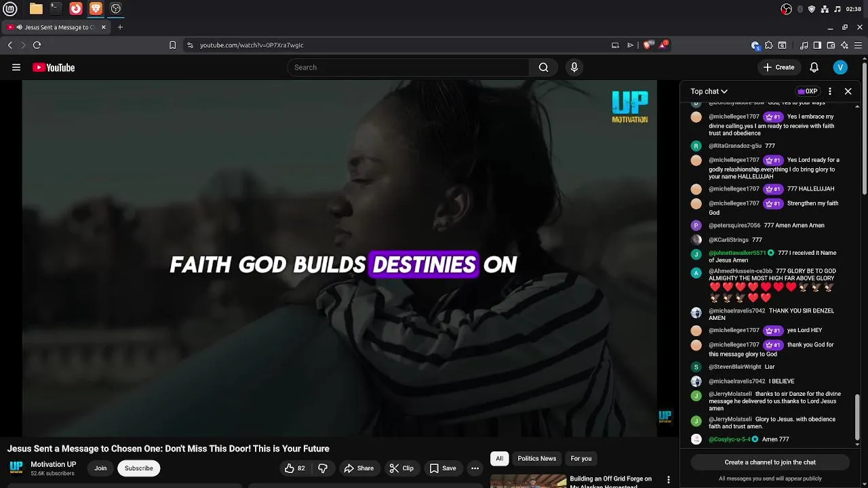
Task: Open the Off Grid Forge video thumbnail
Action: click(528, 481)
